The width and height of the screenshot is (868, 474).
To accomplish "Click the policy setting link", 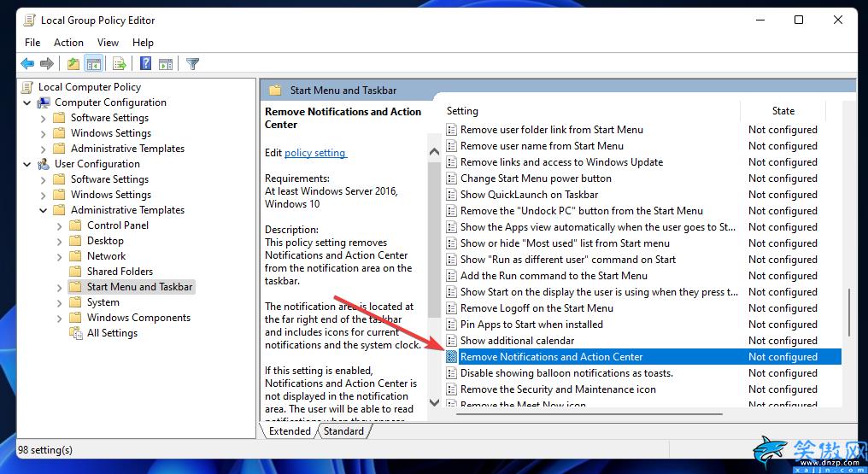I will coord(315,153).
